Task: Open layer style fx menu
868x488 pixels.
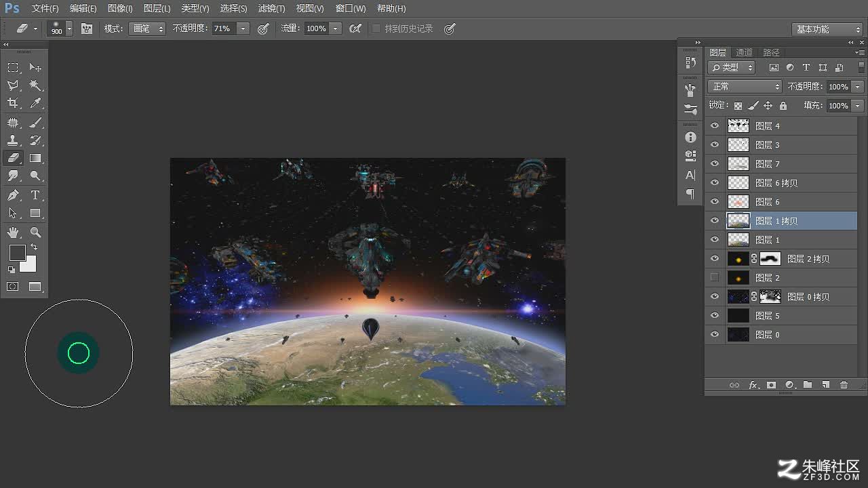Action: 753,385
